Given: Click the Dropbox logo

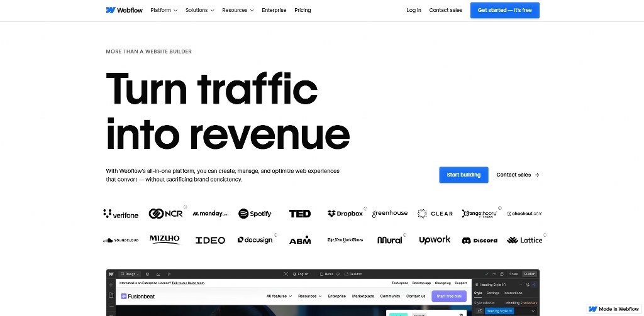Looking at the screenshot, I should click(x=345, y=214).
